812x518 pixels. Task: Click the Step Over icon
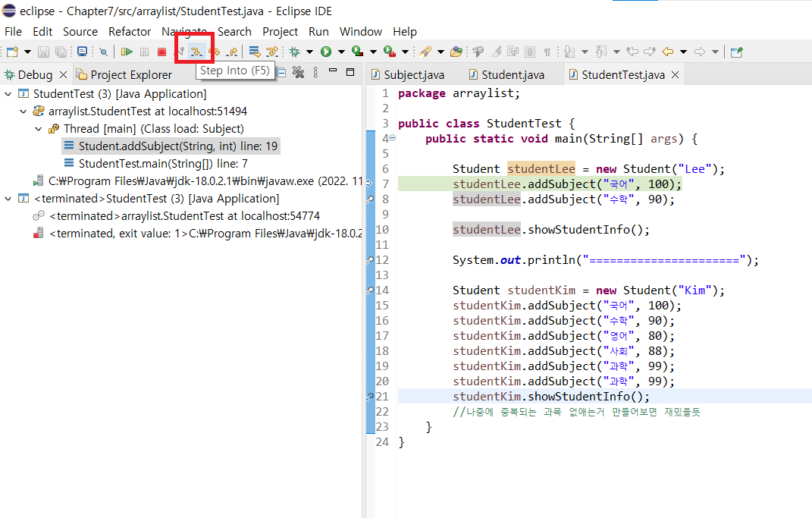pyautogui.click(x=214, y=52)
